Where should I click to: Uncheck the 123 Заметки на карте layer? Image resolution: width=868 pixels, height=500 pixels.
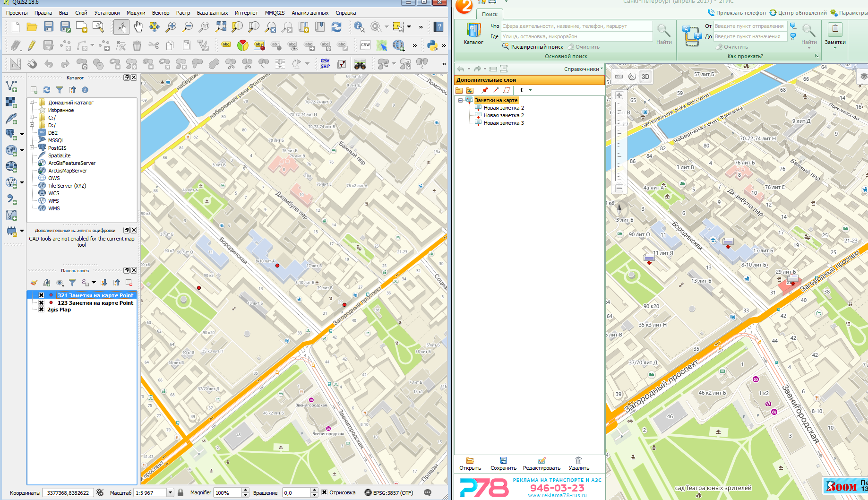coord(42,302)
